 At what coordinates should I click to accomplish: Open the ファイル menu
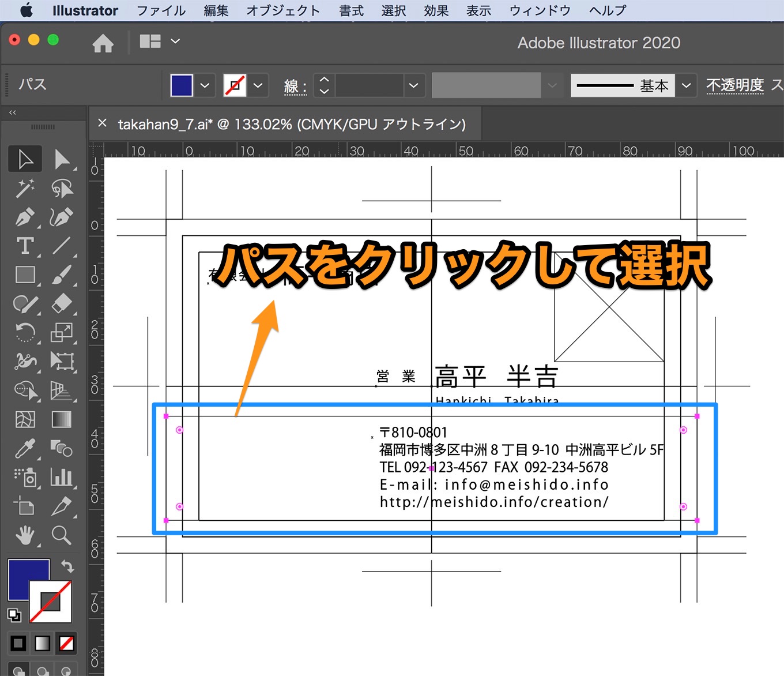tap(161, 10)
